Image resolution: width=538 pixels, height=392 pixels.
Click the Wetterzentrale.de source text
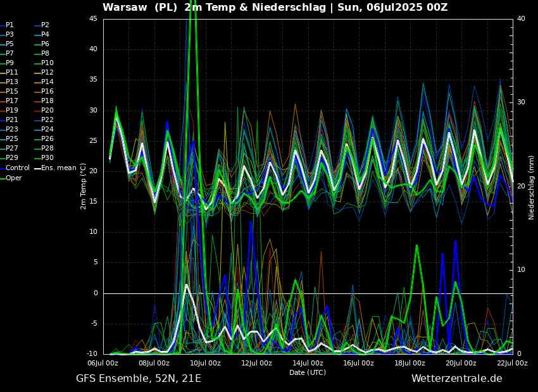457,379
